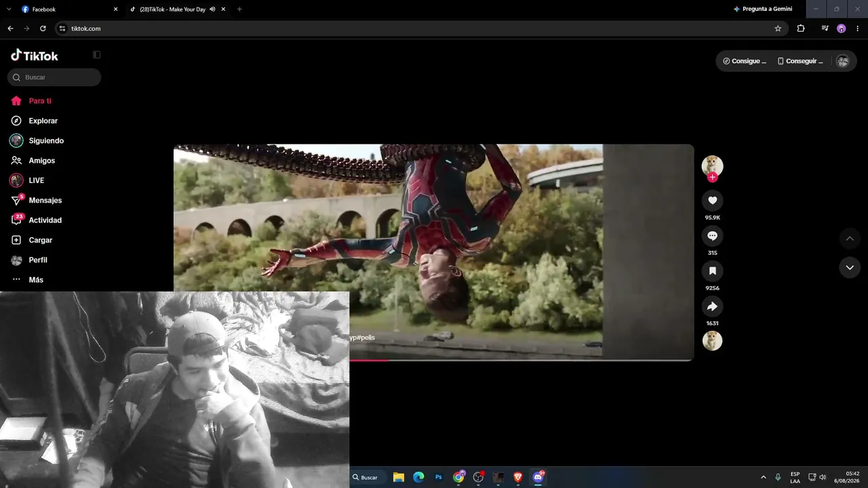Screen dimensions: 868x488
Task: Go to the previous video with the up chevron
Action: [x=850, y=239]
